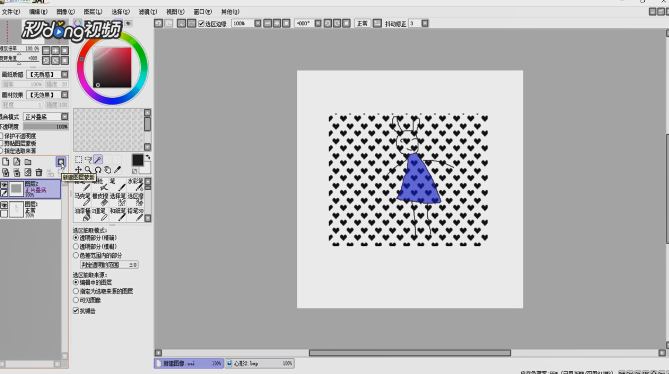Select the rectangular selection tool
The image size is (669, 374).
(x=79, y=159)
